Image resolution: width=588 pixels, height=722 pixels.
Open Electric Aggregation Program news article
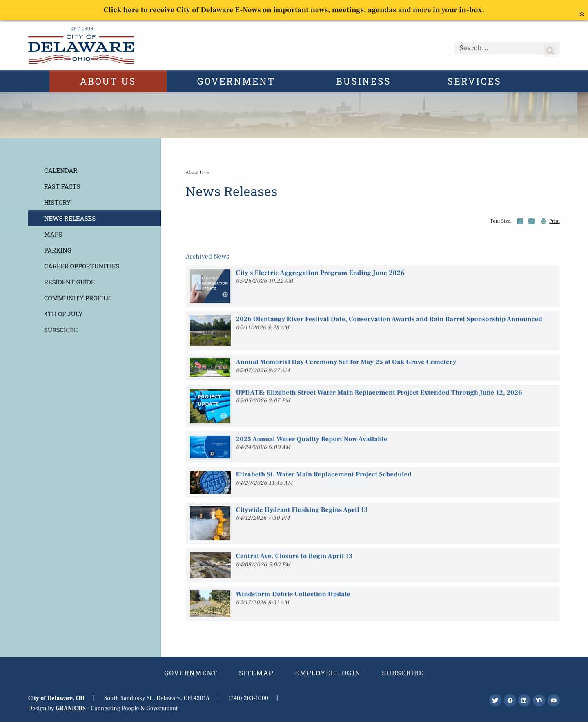tap(320, 273)
